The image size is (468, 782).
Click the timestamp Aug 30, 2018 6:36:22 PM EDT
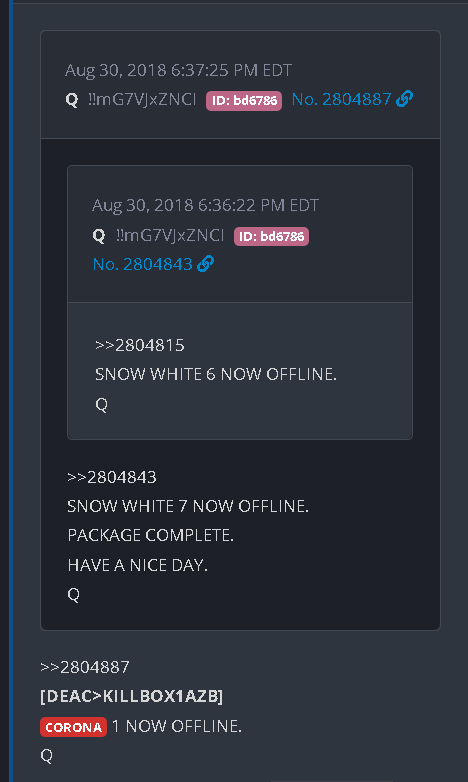coord(206,205)
